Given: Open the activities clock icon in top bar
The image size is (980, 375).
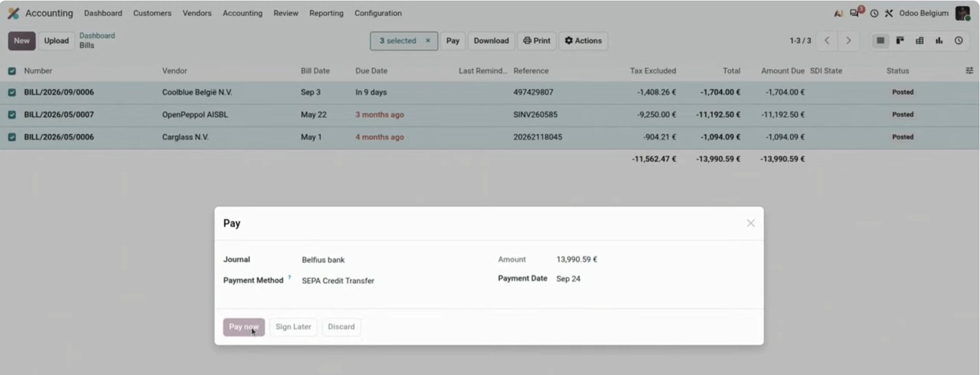Looking at the screenshot, I should (874, 13).
